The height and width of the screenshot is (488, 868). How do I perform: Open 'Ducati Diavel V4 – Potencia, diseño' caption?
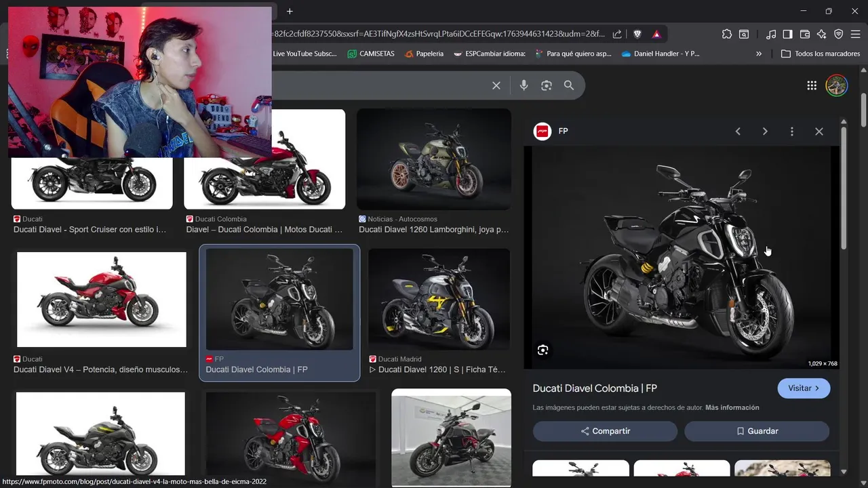(x=100, y=369)
